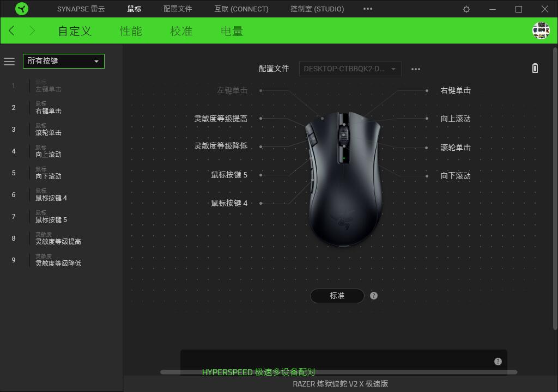Click the delete profile trash icon
Image resolution: width=558 pixels, height=392 pixels.
535,68
